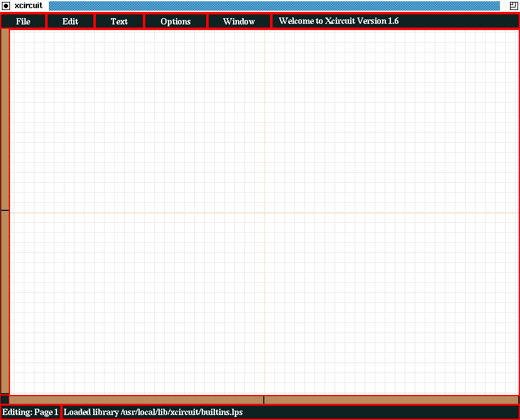Screen dimensions: 520x420
Task: Open the Window menu
Action: pyautogui.click(x=239, y=21)
